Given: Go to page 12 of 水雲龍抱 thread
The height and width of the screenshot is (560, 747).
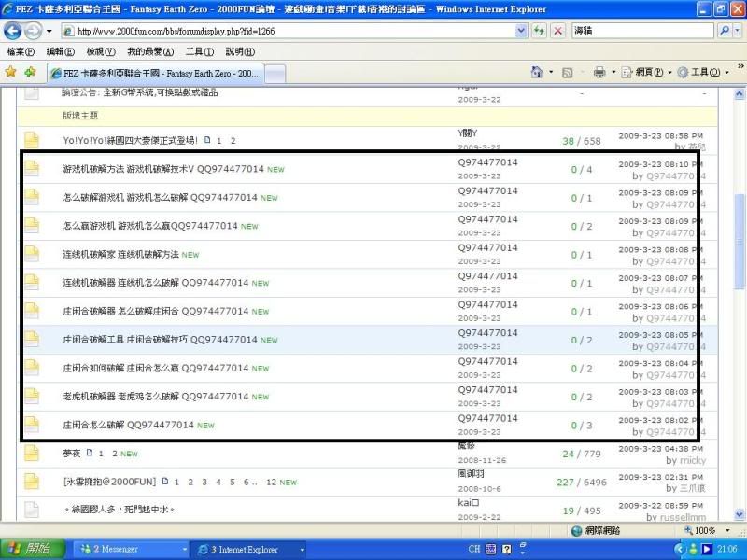Looking at the screenshot, I should click(272, 483).
